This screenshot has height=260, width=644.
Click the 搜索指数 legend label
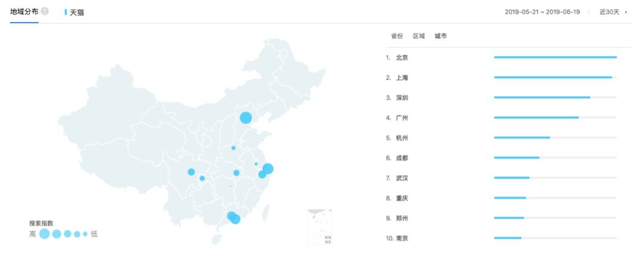(x=41, y=224)
